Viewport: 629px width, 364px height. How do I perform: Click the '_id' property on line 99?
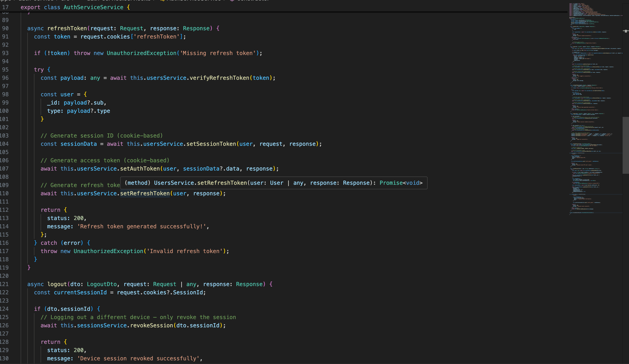tap(52, 103)
